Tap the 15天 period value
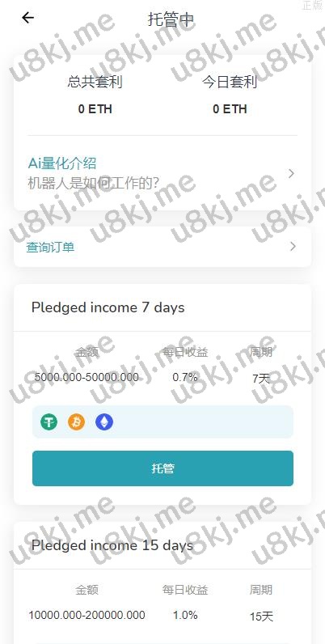325x644 pixels. click(x=261, y=616)
